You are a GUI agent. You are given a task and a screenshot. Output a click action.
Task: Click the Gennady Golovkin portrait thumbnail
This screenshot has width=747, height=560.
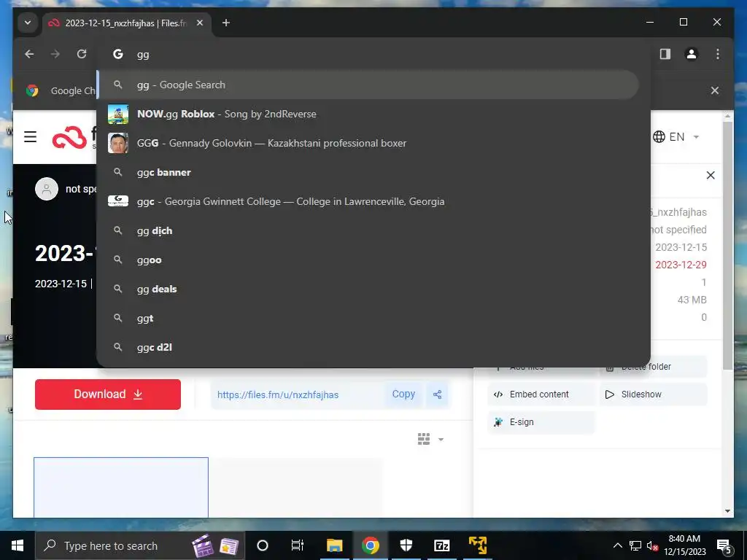[x=117, y=144]
